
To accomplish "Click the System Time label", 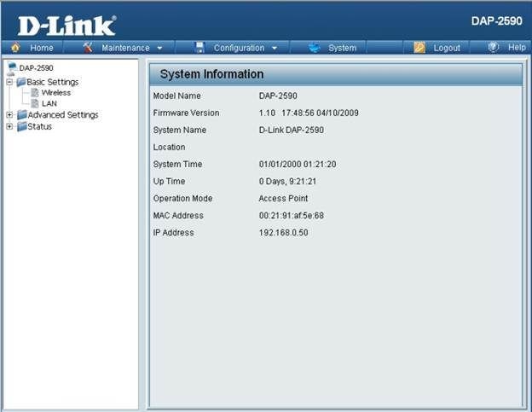I will tap(177, 165).
